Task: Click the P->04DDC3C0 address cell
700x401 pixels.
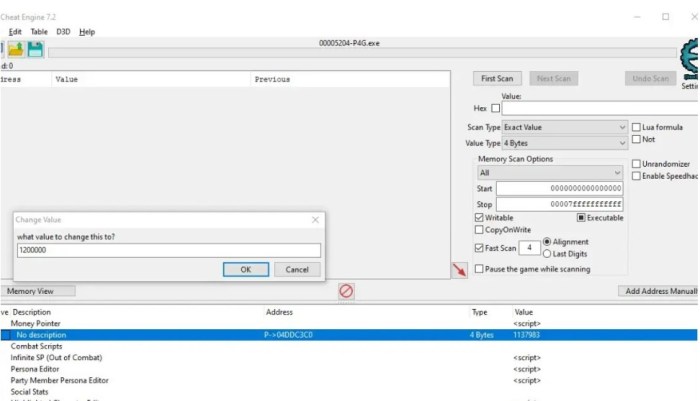Action: click(288, 335)
